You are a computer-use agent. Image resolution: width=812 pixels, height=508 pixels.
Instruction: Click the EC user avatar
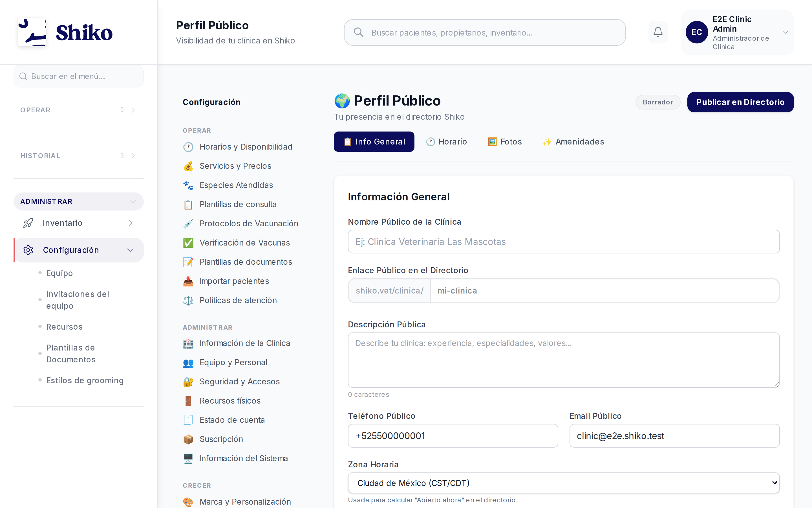coord(697,32)
